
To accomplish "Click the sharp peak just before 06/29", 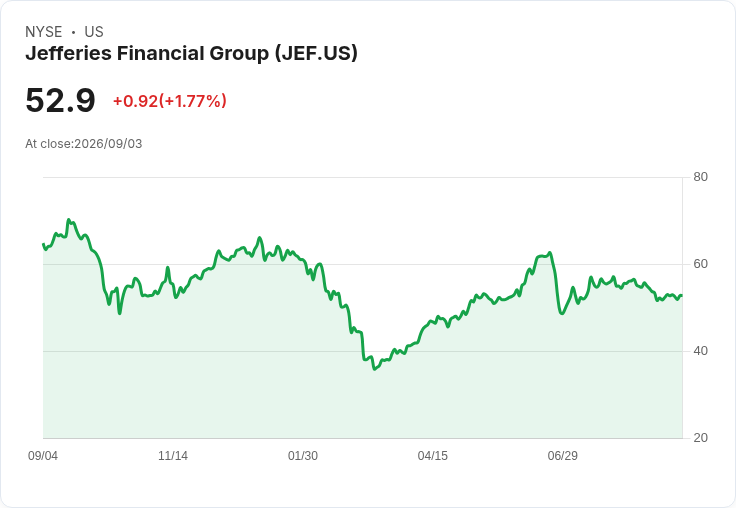I will click(550, 253).
